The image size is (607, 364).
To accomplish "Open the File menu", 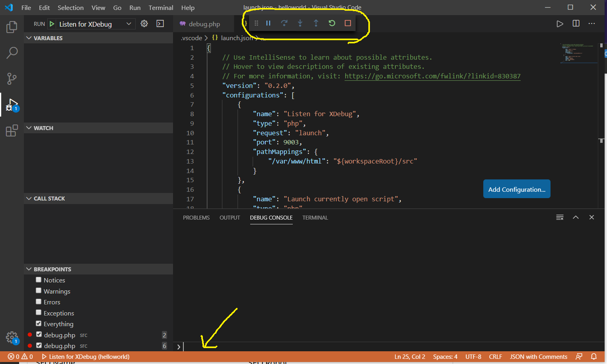I will coord(26,8).
